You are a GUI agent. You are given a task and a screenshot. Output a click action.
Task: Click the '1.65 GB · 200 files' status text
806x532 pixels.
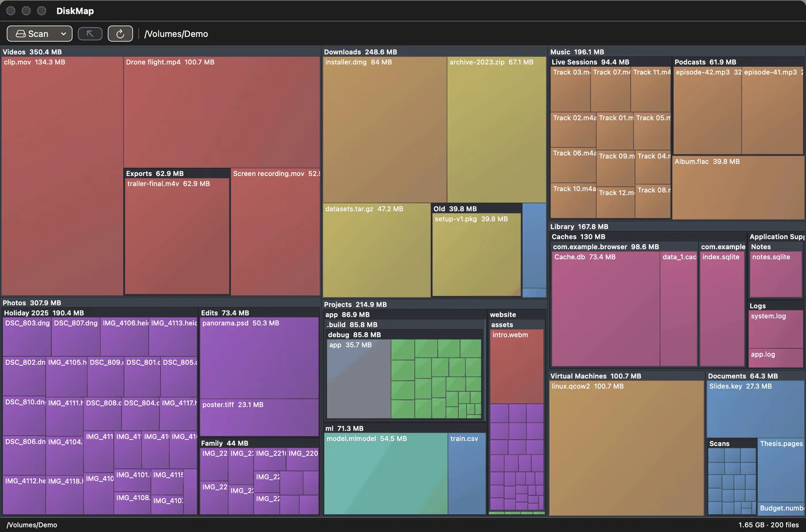pyautogui.click(x=768, y=525)
